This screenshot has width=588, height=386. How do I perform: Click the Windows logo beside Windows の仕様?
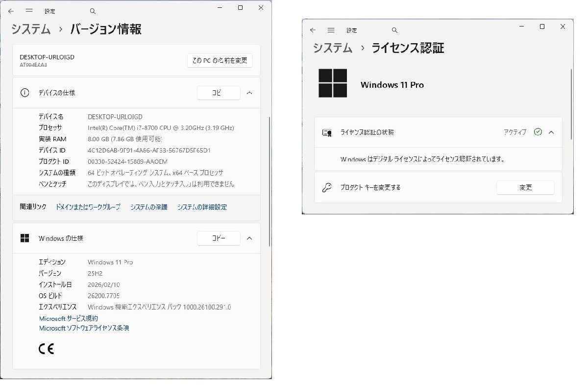click(25, 238)
